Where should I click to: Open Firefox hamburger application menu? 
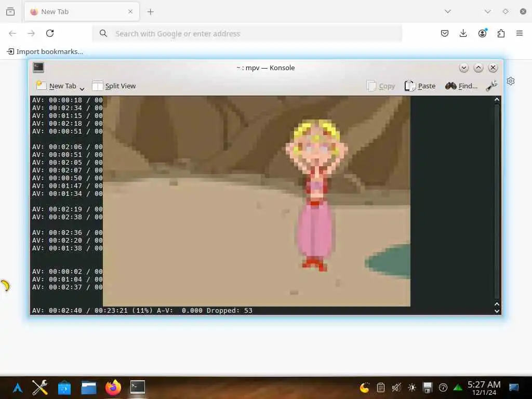520,33
